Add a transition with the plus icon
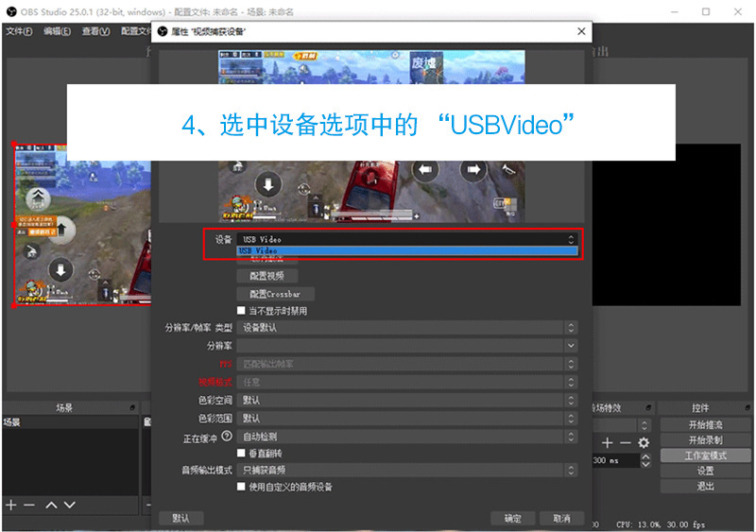 point(608,443)
